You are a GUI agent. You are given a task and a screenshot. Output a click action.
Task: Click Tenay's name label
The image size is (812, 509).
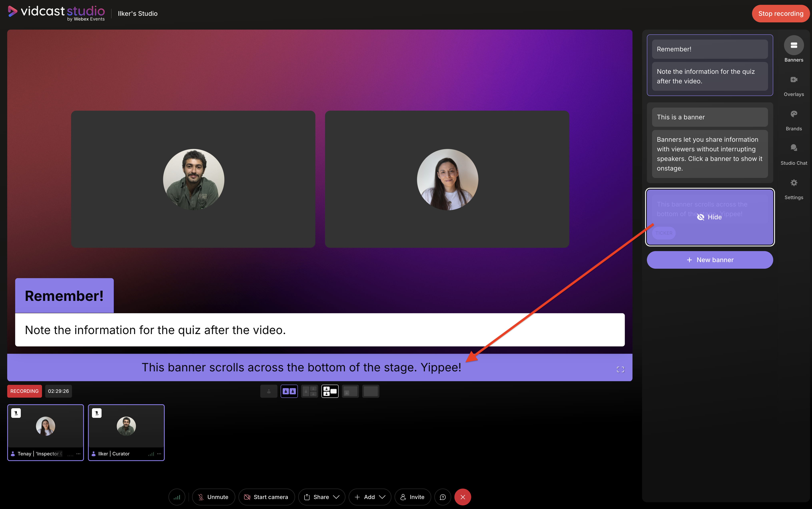(40, 454)
